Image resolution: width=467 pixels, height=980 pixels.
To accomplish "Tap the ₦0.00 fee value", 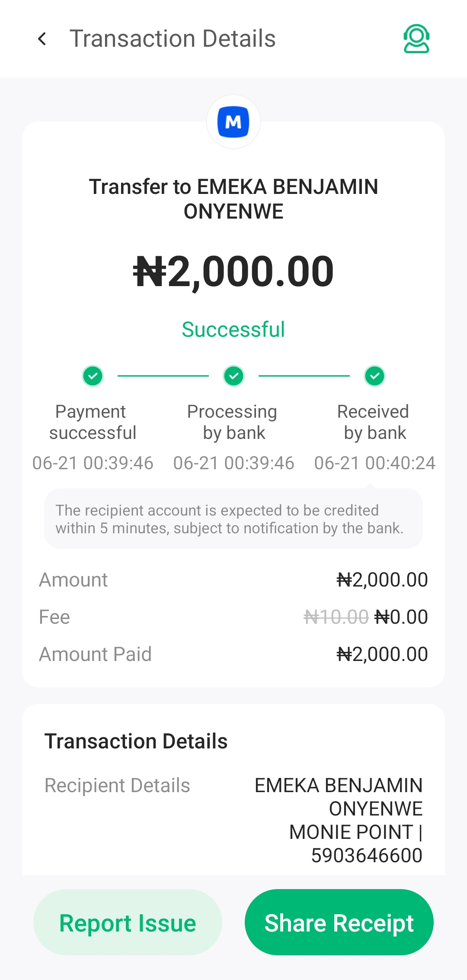I will coord(401,617).
